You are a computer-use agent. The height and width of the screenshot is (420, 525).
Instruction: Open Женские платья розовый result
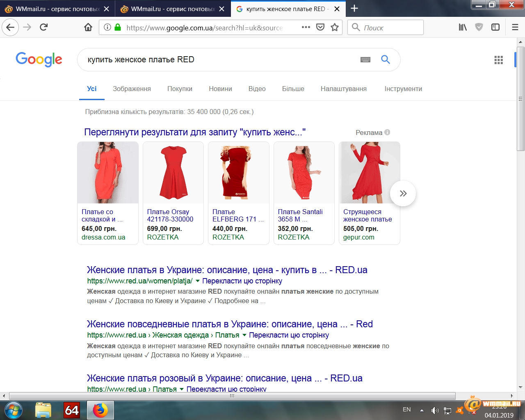[x=225, y=378]
